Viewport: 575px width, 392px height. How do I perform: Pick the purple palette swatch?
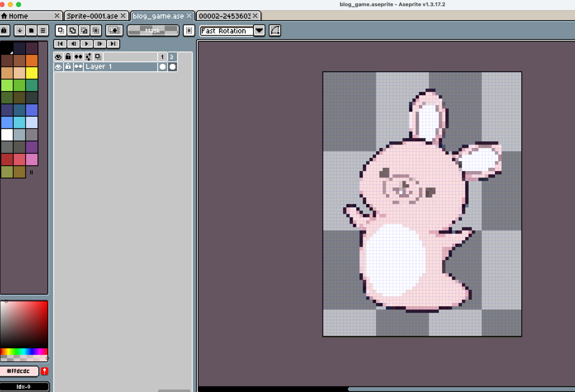coord(32,147)
